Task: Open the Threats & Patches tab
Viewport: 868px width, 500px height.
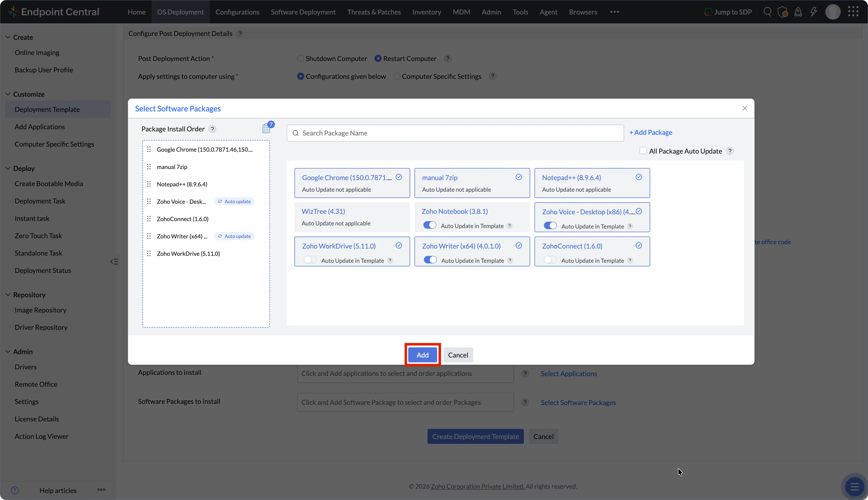Action: [x=374, y=12]
